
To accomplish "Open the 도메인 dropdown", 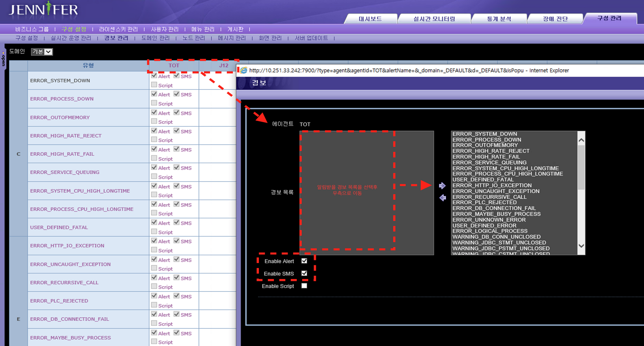I will tap(42, 52).
